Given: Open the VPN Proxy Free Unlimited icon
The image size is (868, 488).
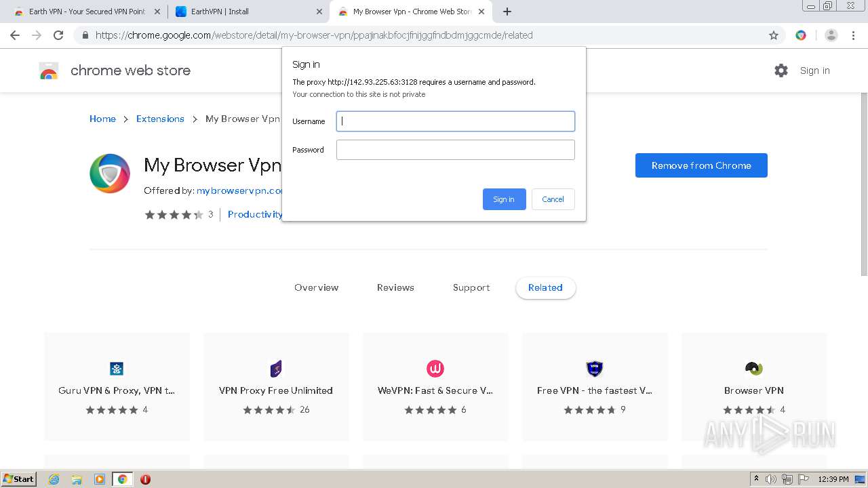Looking at the screenshot, I should coord(276,369).
